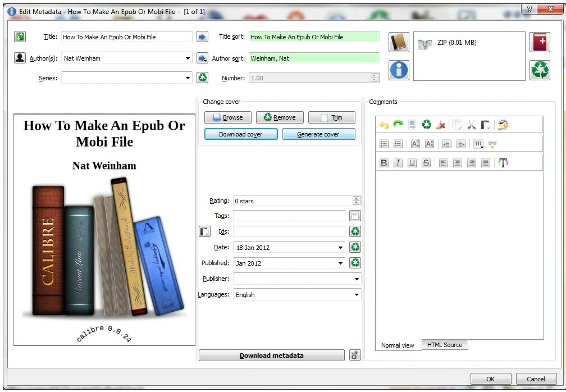
Task: Open the H1 heading style dropdown
Action: 478,144
